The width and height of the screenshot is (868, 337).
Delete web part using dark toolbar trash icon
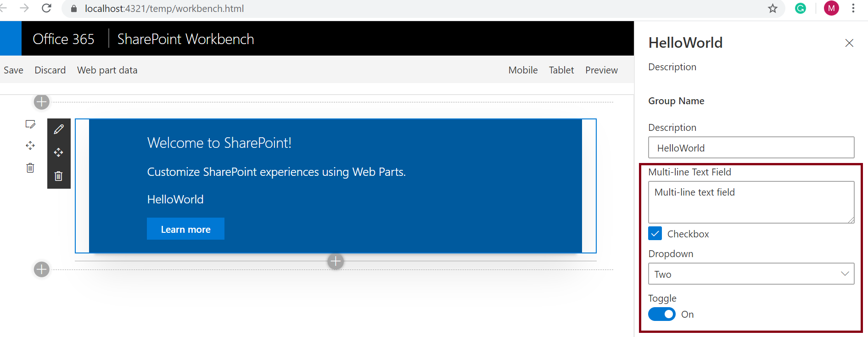[59, 176]
